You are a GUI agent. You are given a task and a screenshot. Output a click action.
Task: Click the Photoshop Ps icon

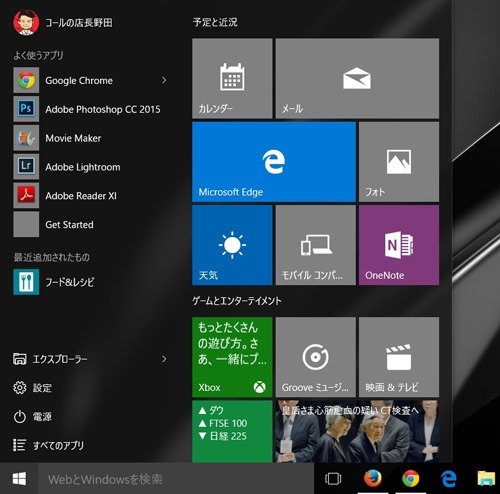[x=26, y=109]
